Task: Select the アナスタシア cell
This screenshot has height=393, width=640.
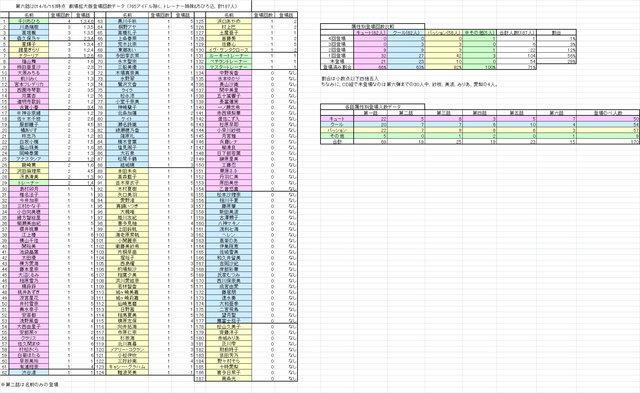Action: 29,159
